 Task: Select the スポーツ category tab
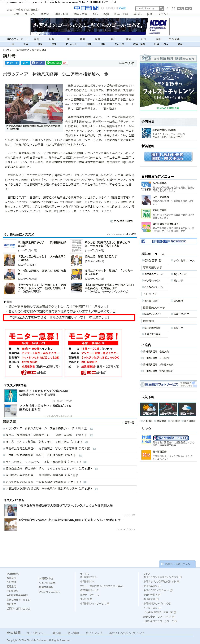click(119, 44)
